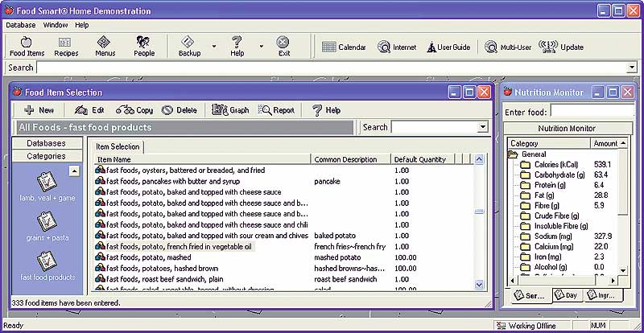Screen dimensions: 644x333
Task: Click Calories (kCal) folder icon
Action: 525,165
